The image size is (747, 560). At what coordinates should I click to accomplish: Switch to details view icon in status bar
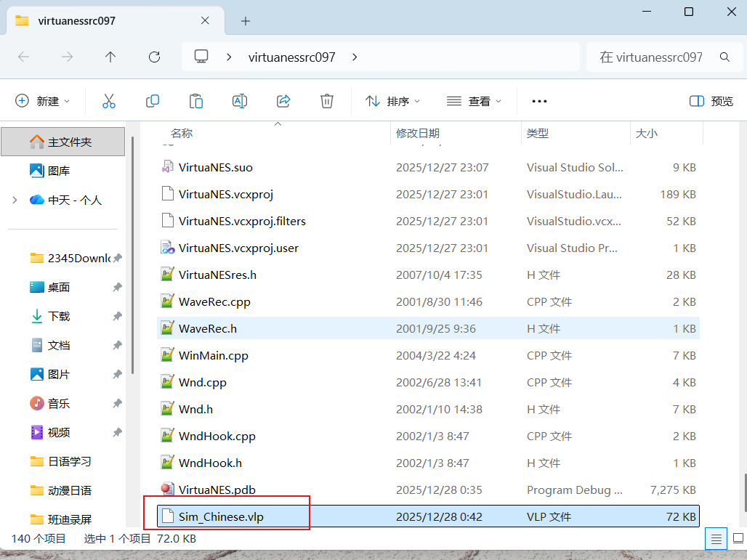716,539
